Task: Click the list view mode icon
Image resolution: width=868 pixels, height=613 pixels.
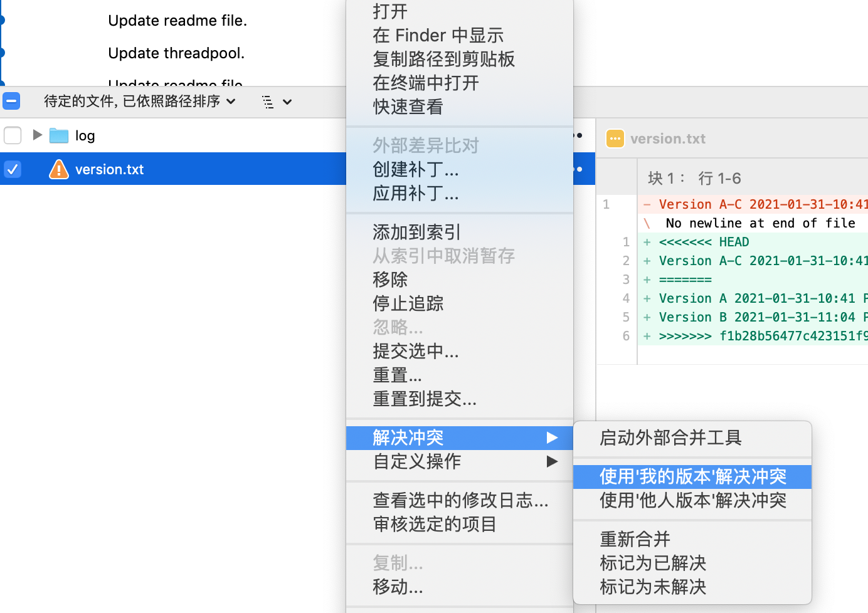Action: (x=268, y=102)
